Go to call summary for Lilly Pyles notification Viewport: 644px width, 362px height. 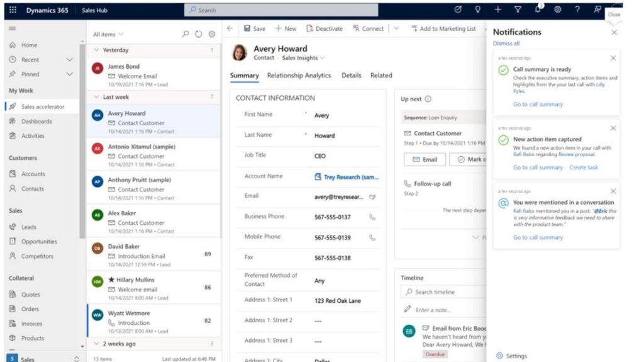pyautogui.click(x=538, y=105)
